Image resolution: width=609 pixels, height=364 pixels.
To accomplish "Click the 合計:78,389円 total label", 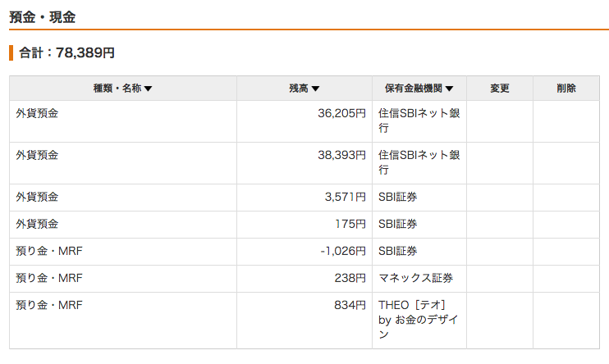I will pyautogui.click(x=66, y=52).
